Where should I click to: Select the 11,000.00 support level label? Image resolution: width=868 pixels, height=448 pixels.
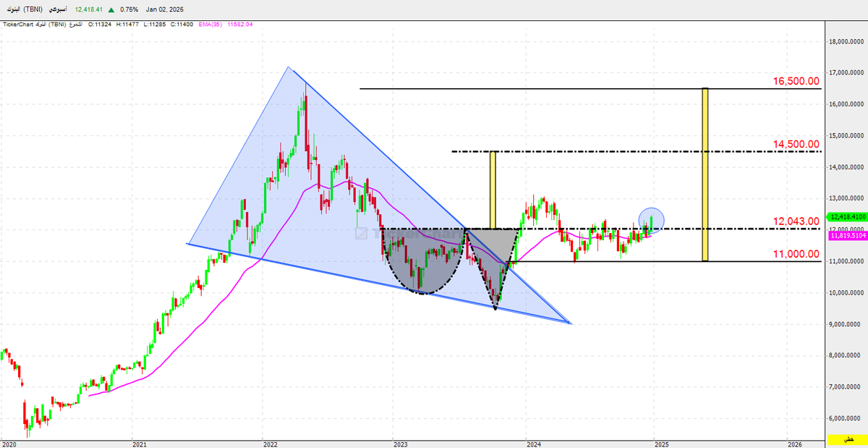(796, 254)
